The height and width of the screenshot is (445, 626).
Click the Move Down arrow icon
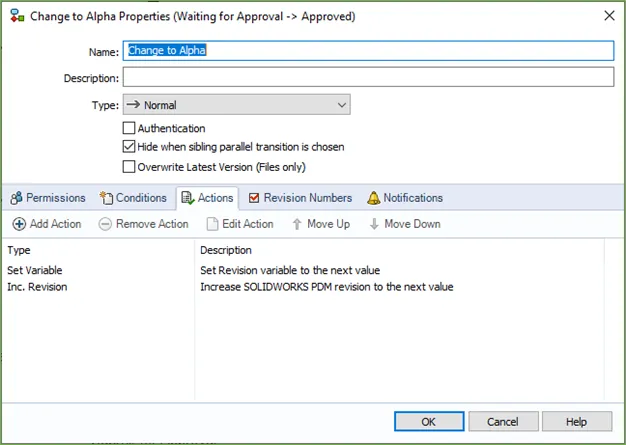pos(374,224)
